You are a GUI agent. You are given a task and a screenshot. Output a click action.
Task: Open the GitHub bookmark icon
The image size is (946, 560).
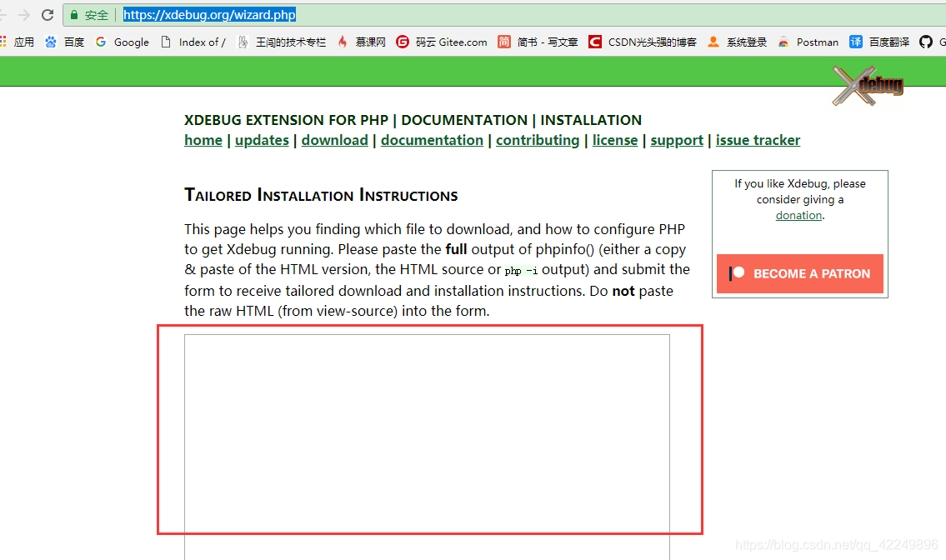pyautogui.click(x=925, y=42)
